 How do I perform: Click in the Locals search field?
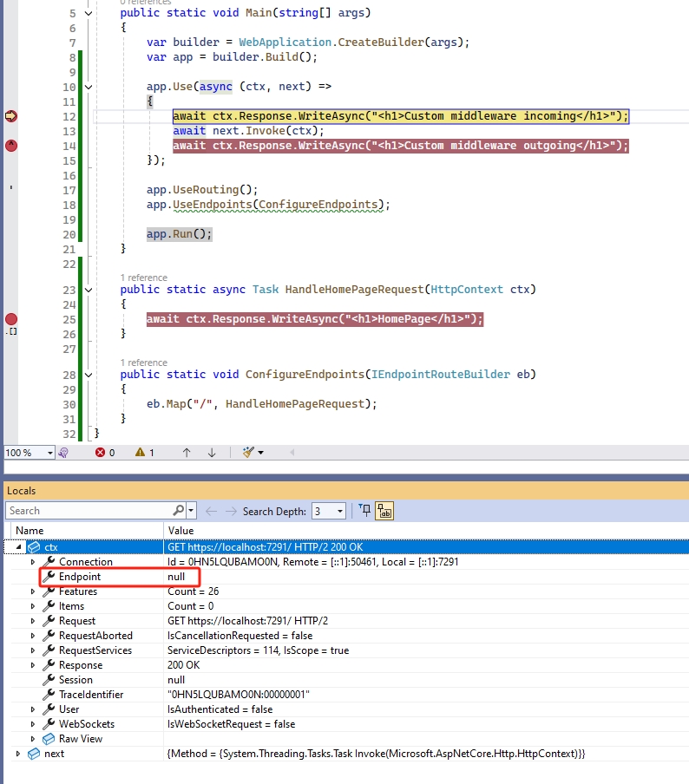coord(87,511)
